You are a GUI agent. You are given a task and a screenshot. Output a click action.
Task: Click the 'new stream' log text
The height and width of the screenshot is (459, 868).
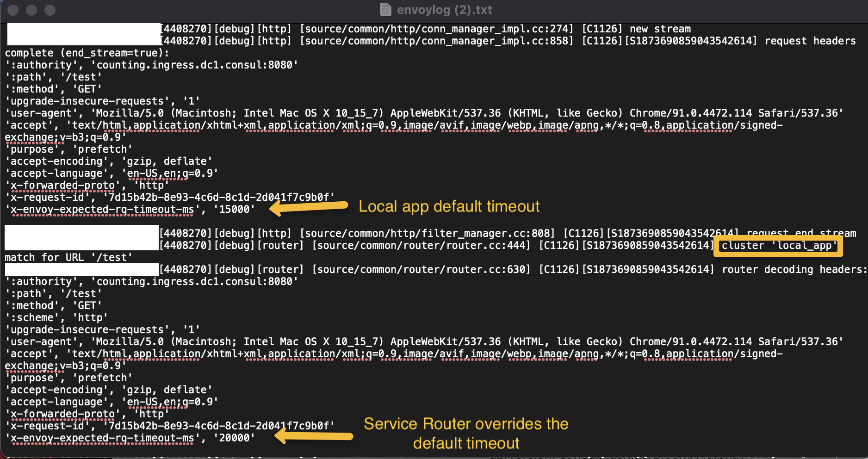660,29
